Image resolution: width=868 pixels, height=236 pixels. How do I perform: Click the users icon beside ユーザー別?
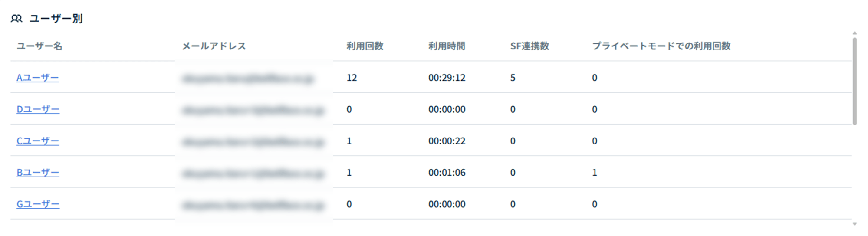pos(16,19)
